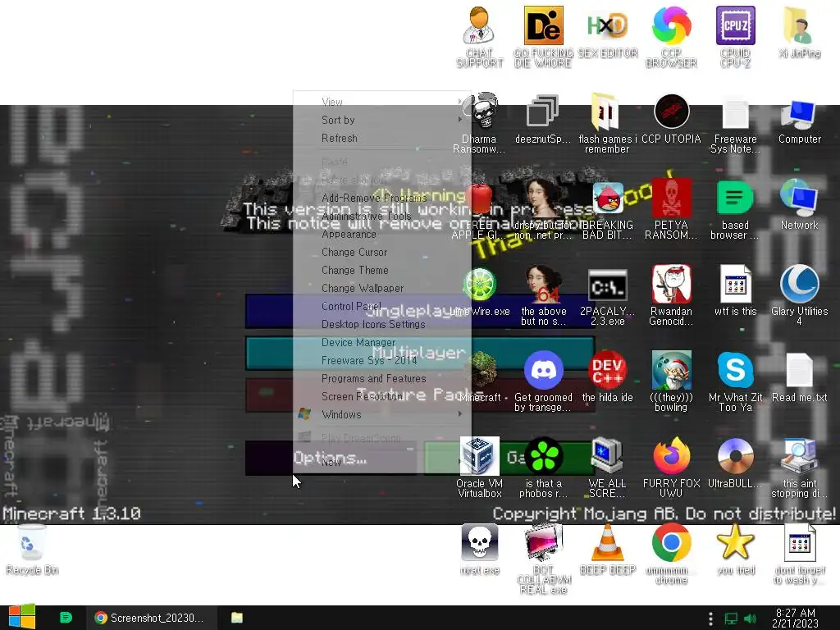The image size is (840, 630).
Task: Expand the View submenu
Action: (x=382, y=102)
